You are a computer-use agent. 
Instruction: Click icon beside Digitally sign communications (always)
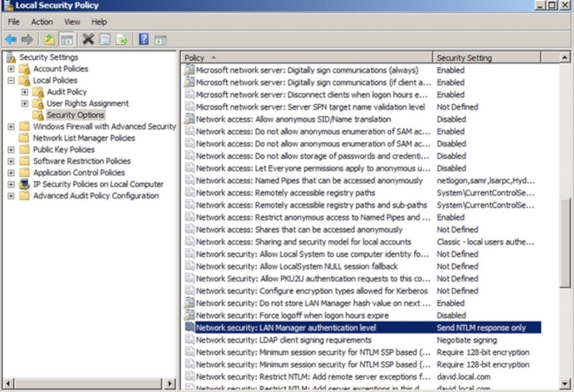[189, 70]
